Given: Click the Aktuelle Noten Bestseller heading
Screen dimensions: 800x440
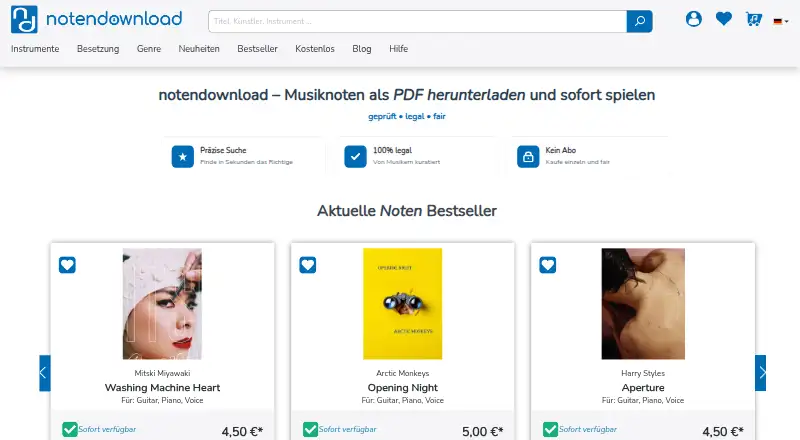Looking at the screenshot, I should click(x=407, y=211).
